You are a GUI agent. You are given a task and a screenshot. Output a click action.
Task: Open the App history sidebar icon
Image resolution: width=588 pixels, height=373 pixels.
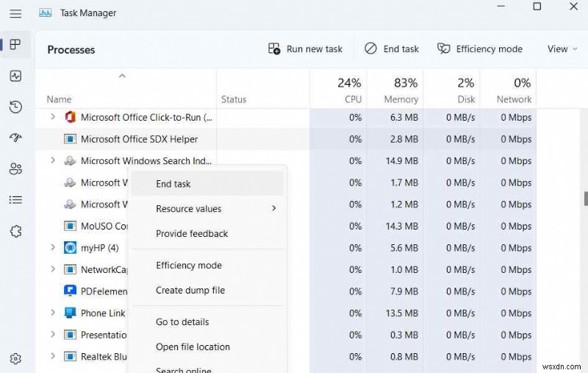pyautogui.click(x=15, y=107)
